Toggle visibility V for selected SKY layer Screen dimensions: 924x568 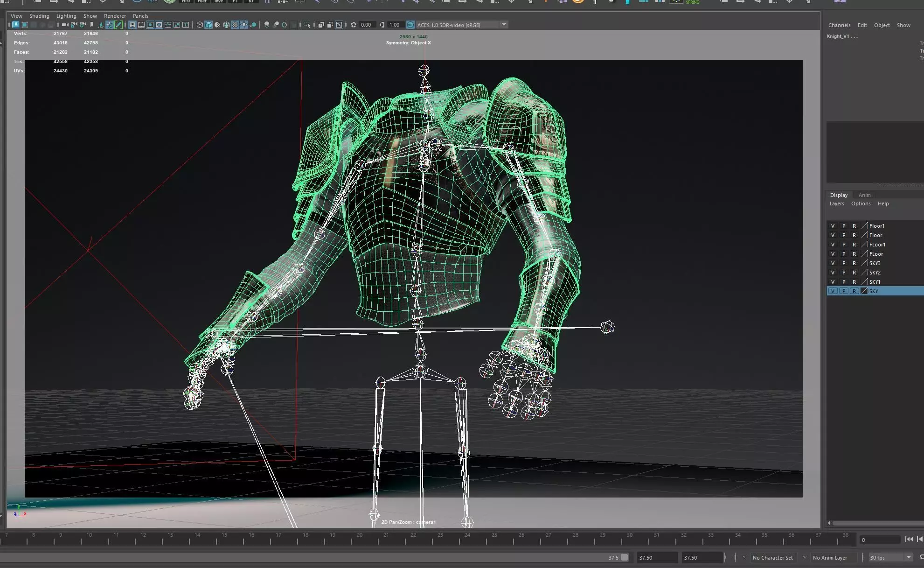tap(833, 291)
